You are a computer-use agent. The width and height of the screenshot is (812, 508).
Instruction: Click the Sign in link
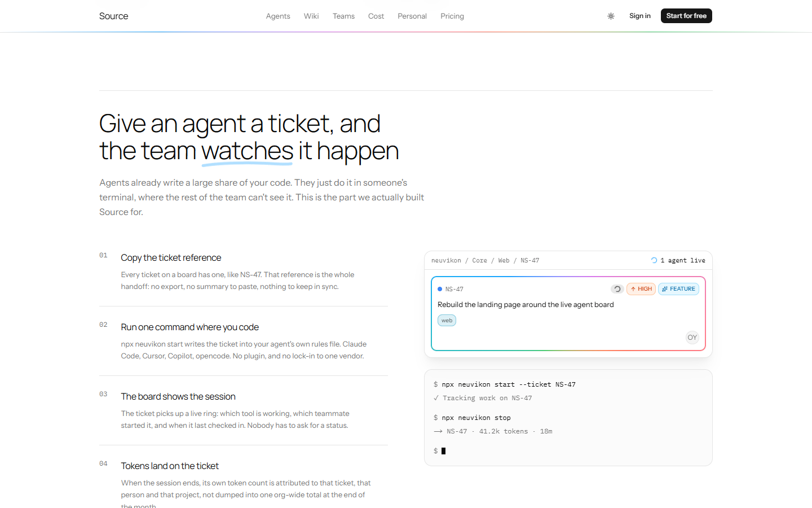point(640,16)
